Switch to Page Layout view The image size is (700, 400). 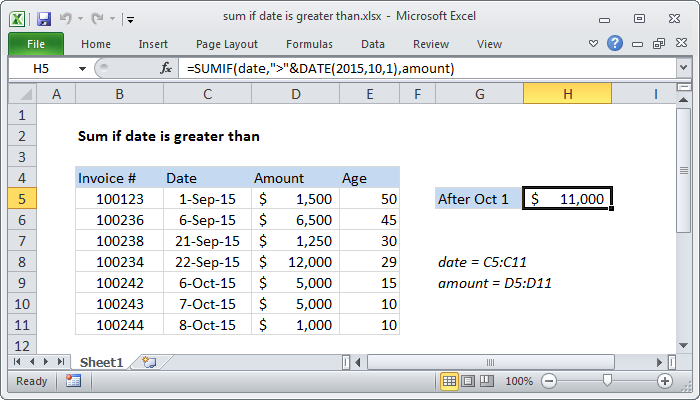click(470, 381)
